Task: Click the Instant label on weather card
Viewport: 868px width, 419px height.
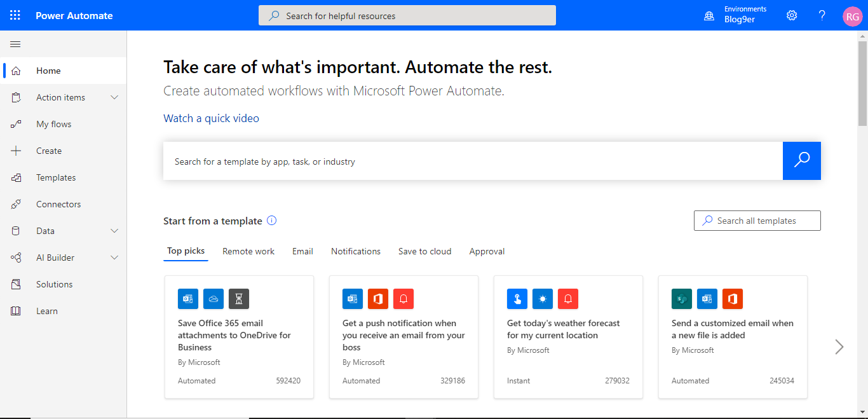Action: pyautogui.click(x=519, y=381)
